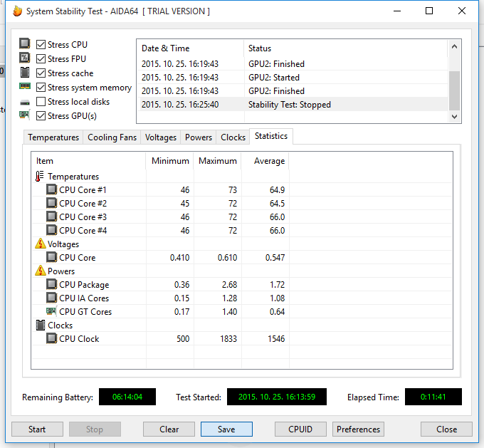
Task: Click the Item column header
Action: click(x=88, y=161)
